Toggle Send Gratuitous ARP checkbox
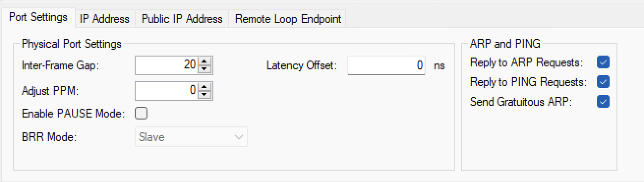Image resolution: width=644 pixels, height=182 pixels. pyautogui.click(x=603, y=102)
